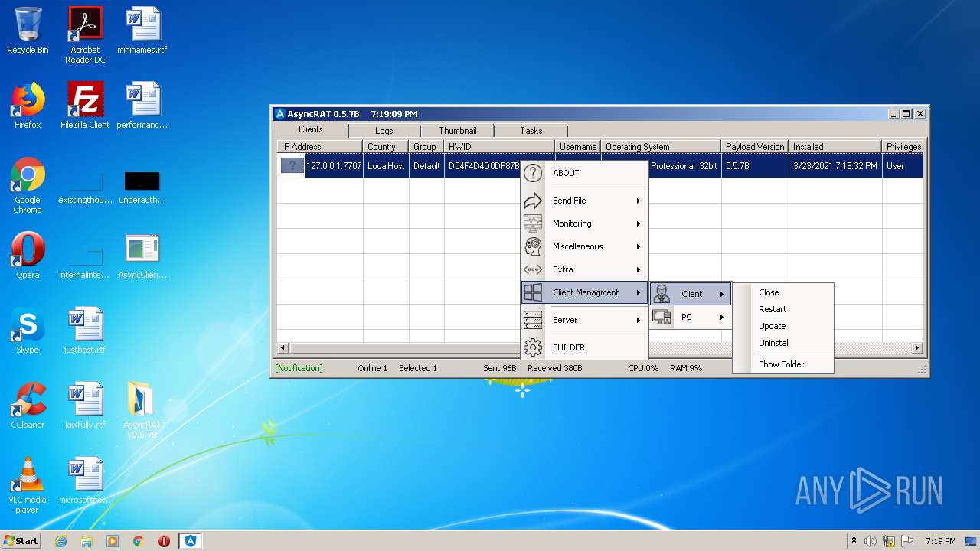Viewport: 980px width, 551px height.
Task: Open Firefox desktop shortcut
Action: [28, 106]
